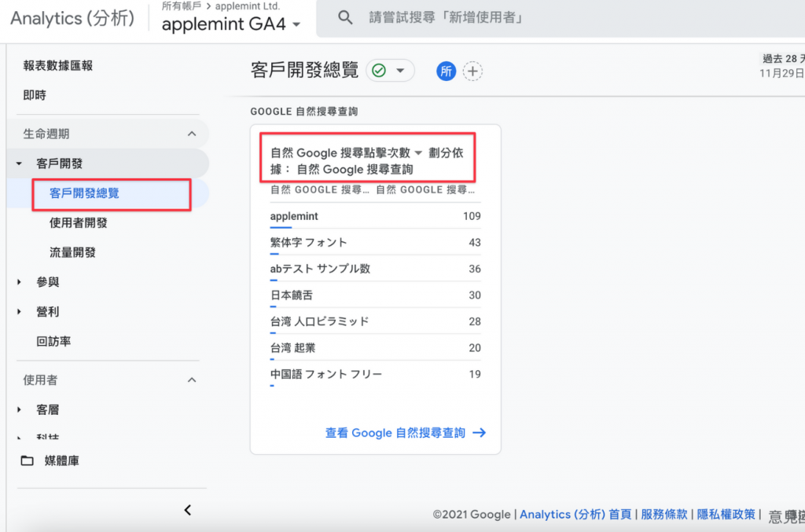This screenshot has width=805, height=532.
Task: Click the 繁体字 フォント query row
Action: point(375,243)
